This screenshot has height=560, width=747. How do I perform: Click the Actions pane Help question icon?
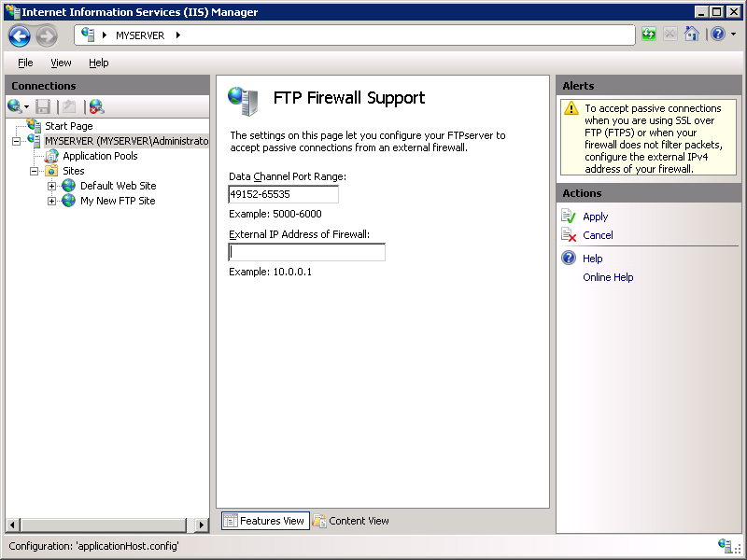(569, 258)
